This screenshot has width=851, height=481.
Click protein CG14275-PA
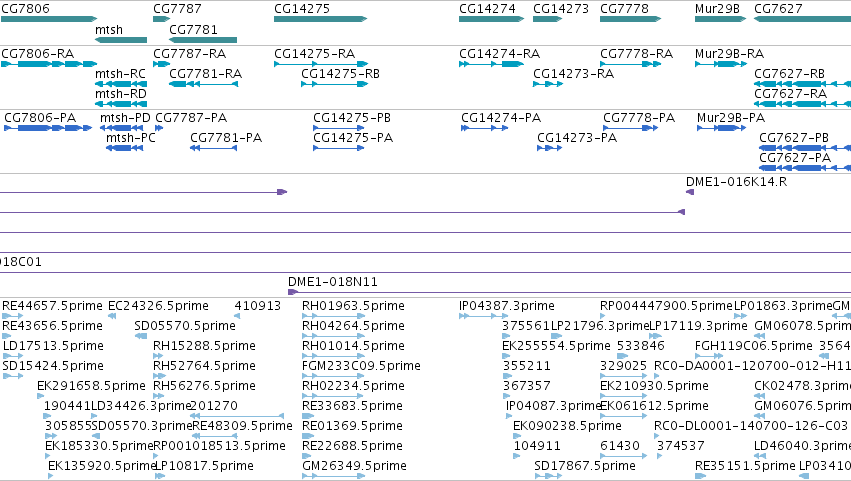click(353, 138)
